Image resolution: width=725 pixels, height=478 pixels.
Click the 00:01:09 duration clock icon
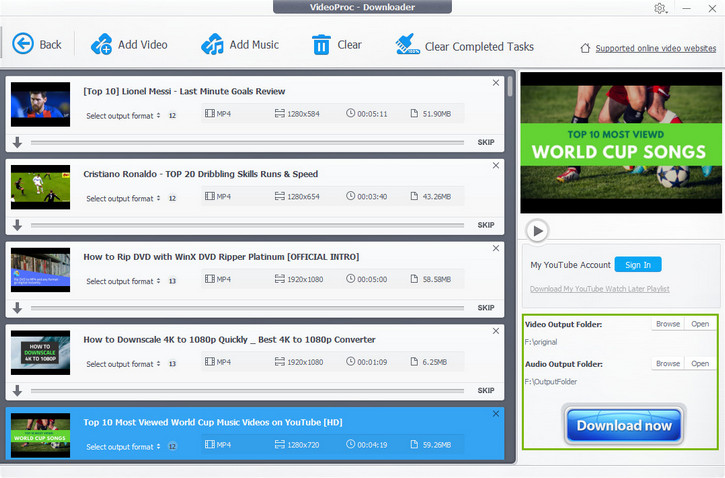point(350,362)
